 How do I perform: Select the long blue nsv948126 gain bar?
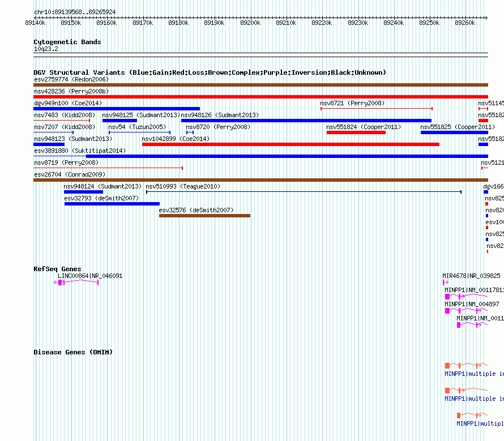pos(306,121)
